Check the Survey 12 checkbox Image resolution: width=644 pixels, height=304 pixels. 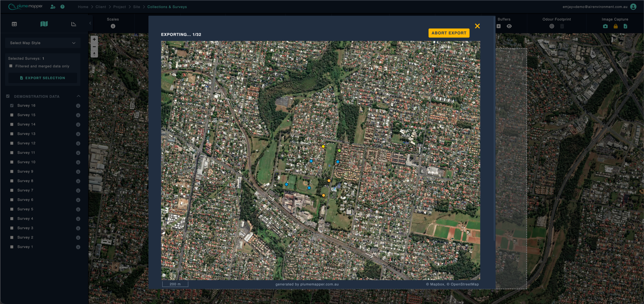[x=12, y=143]
